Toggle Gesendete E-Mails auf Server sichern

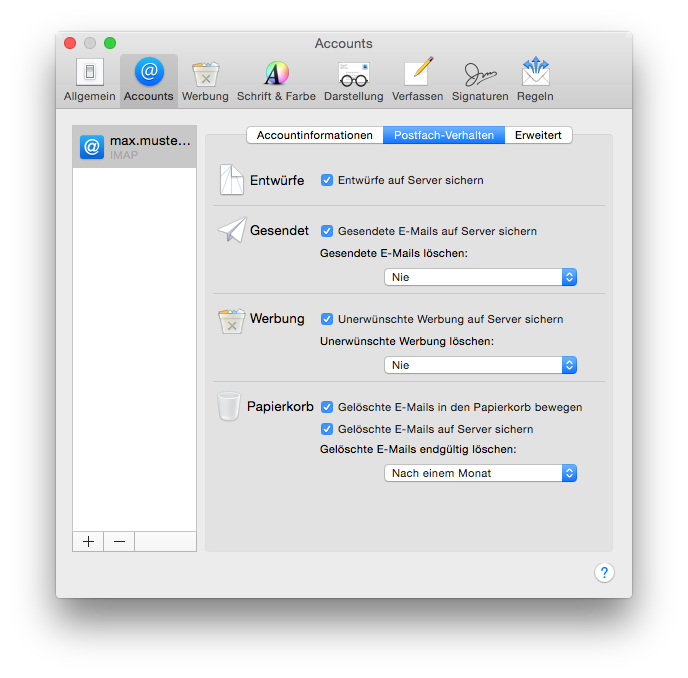[x=327, y=231]
